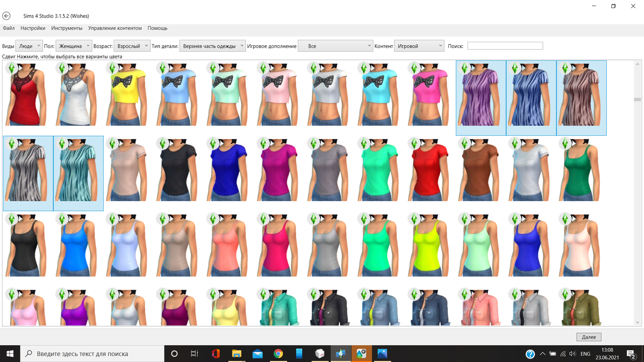Switch the ENG input language indicator
The height and width of the screenshot is (362, 644).
coord(586,354)
